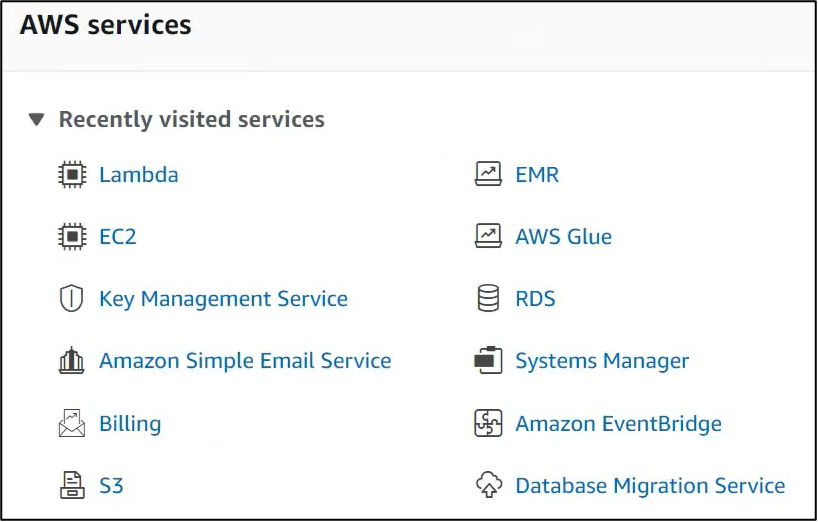Open the Amazon EventBridge link
The image size is (818, 522).
618,424
